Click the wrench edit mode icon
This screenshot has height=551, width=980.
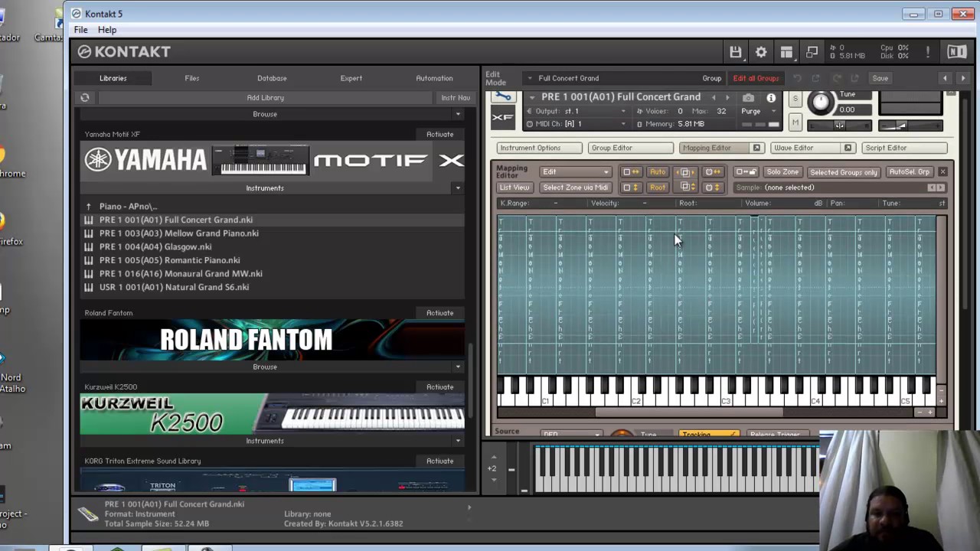coord(502,97)
